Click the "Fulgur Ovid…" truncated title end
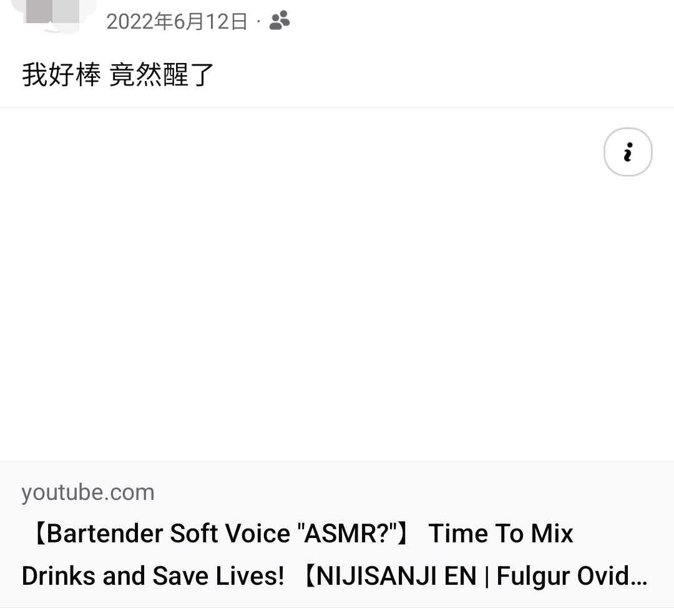674x616 pixels. pyautogui.click(x=572, y=575)
